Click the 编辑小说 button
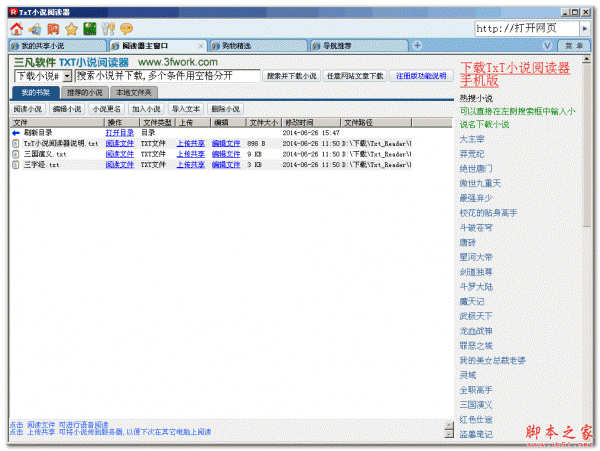Viewport: 600px width, 451px height. (67, 109)
